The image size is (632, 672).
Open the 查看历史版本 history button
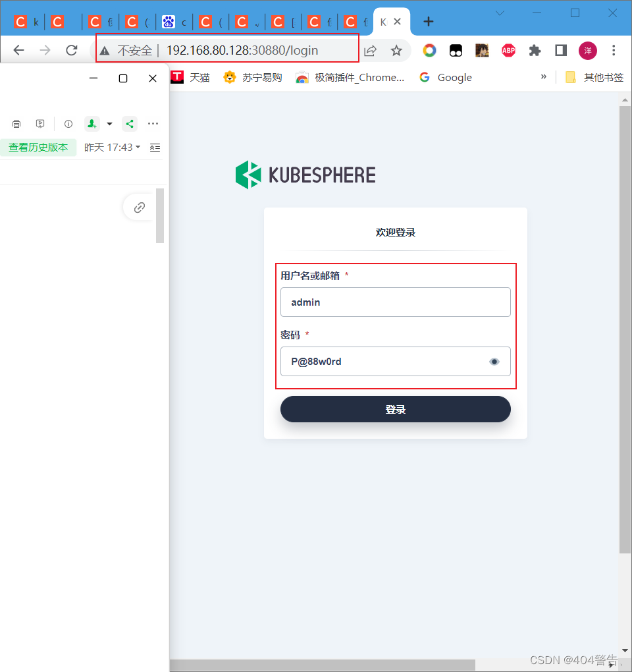(39, 147)
